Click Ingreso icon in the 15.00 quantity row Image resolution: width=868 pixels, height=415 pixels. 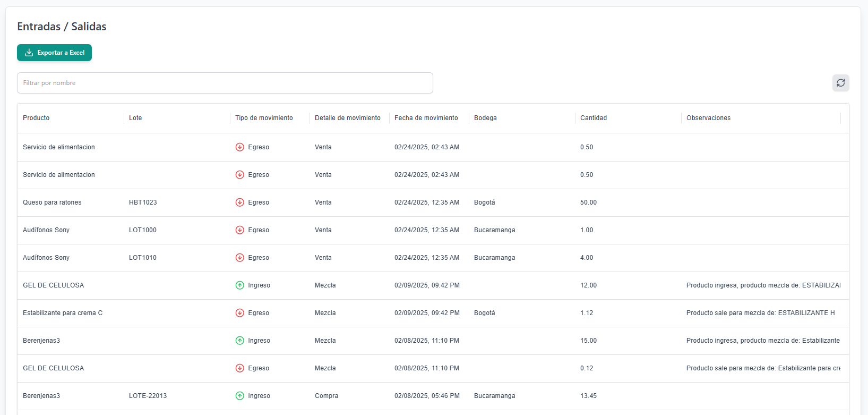point(240,341)
